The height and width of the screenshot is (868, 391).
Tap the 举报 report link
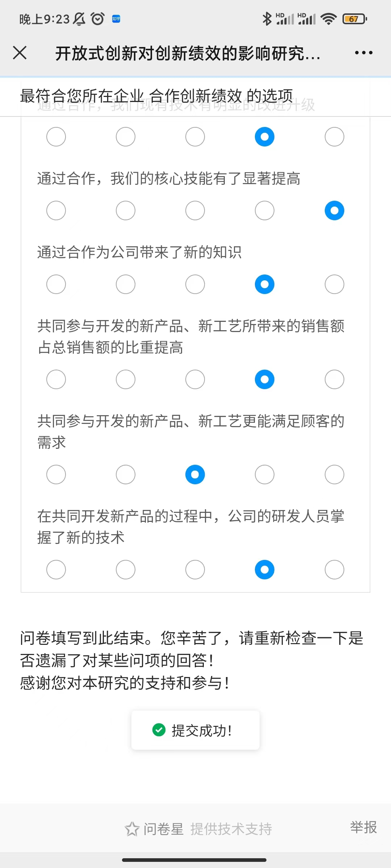[x=363, y=827]
